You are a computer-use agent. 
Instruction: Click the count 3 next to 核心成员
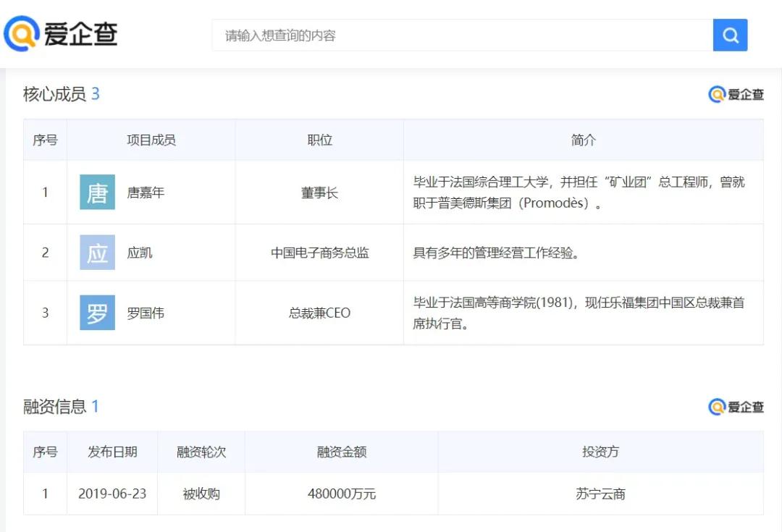(x=96, y=94)
